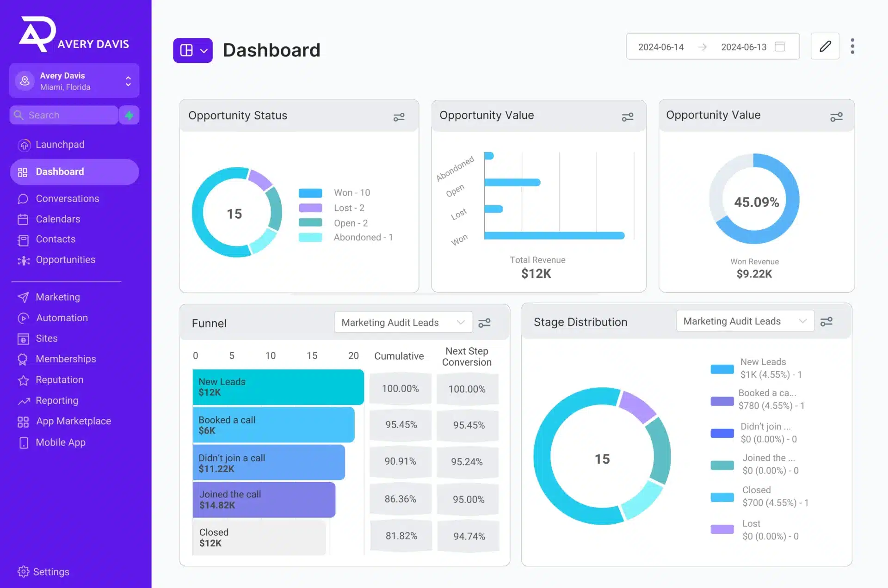Click the Contacts icon in sidebar
Image resolution: width=888 pixels, height=588 pixels.
[23, 240]
